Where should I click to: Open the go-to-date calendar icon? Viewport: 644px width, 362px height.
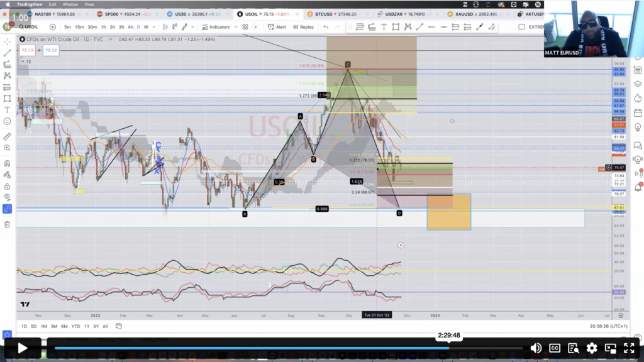tap(118, 326)
